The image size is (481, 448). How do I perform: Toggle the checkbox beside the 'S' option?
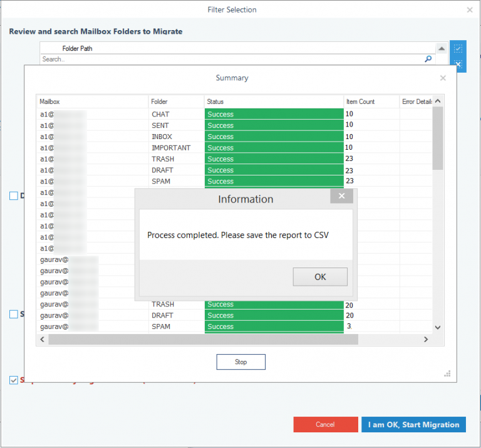14,314
